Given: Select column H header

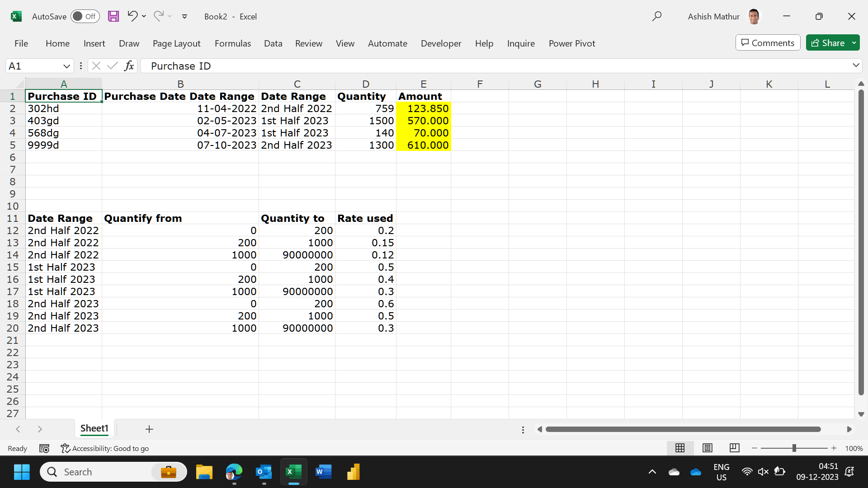Looking at the screenshot, I should 595,84.
